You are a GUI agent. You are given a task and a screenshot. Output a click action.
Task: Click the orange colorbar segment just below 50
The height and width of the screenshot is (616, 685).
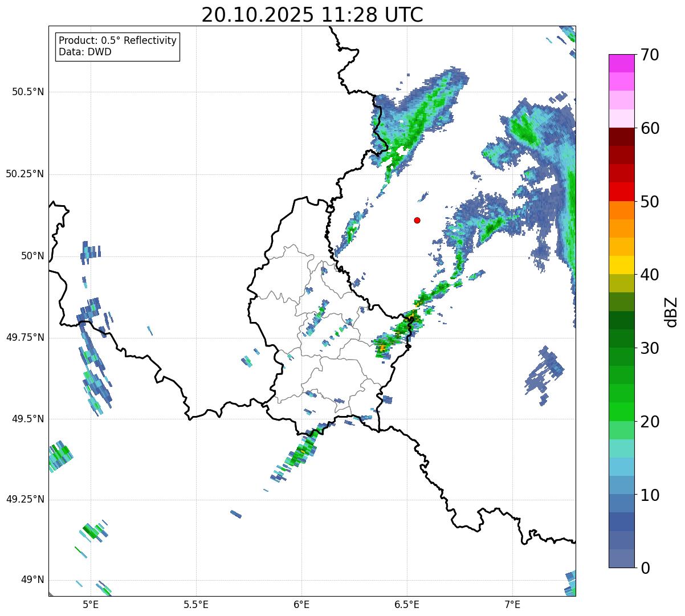621,210
